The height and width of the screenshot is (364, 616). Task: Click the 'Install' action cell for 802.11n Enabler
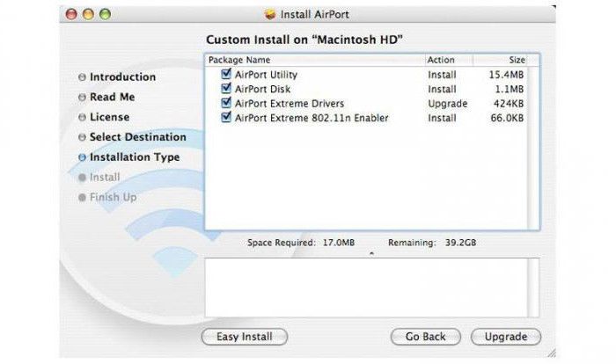(442, 118)
